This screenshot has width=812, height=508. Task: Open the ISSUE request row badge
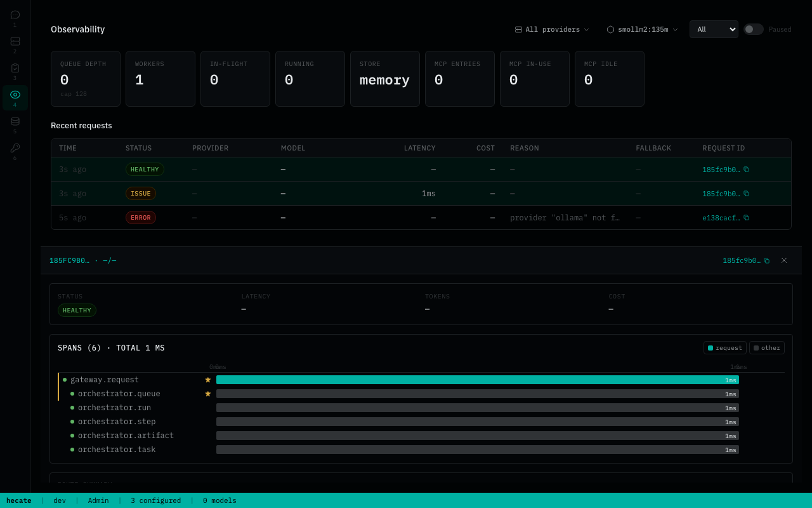click(141, 194)
